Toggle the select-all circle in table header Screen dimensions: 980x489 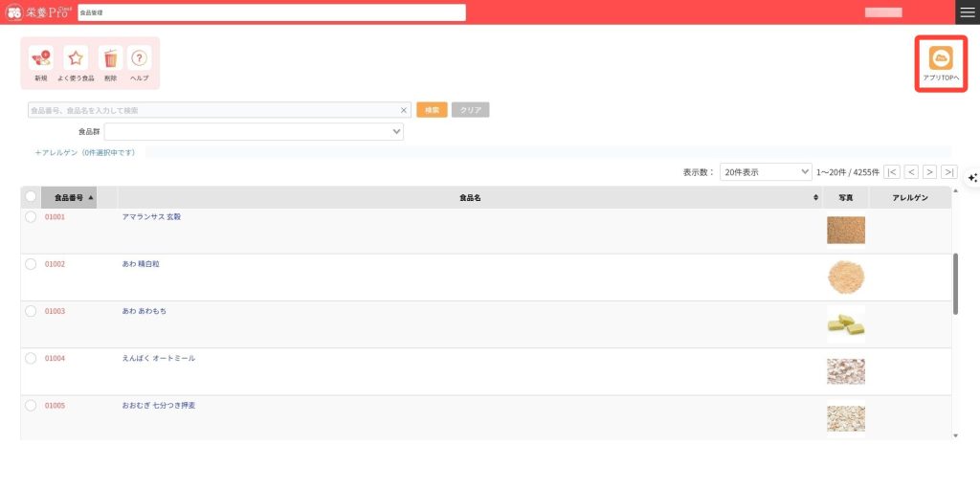(x=31, y=197)
